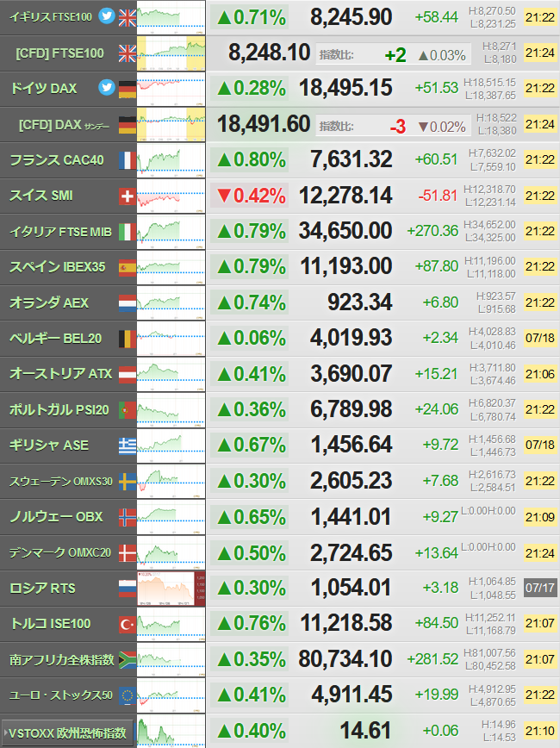
Task: Open the イタリア FTSE MIB index link
Action: click(x=60, y=232)
